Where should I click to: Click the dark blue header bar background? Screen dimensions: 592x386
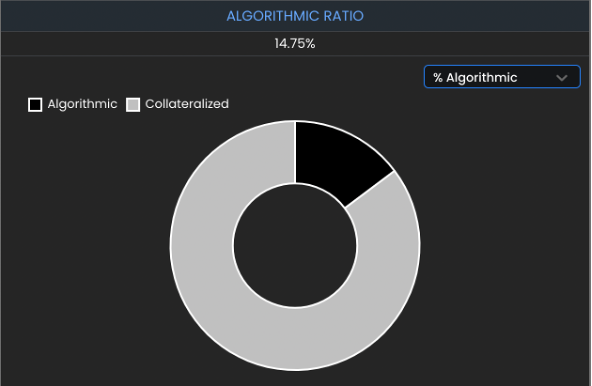[x=113, y=16]
